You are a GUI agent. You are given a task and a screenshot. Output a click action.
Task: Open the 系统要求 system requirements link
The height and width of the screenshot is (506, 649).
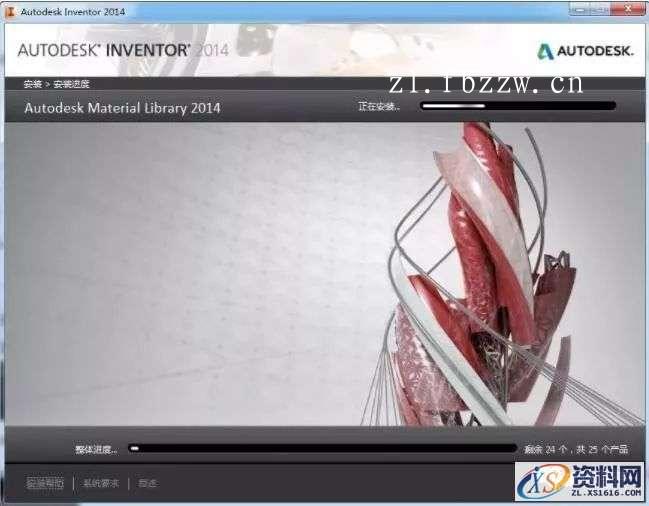[x=101, y=483]
